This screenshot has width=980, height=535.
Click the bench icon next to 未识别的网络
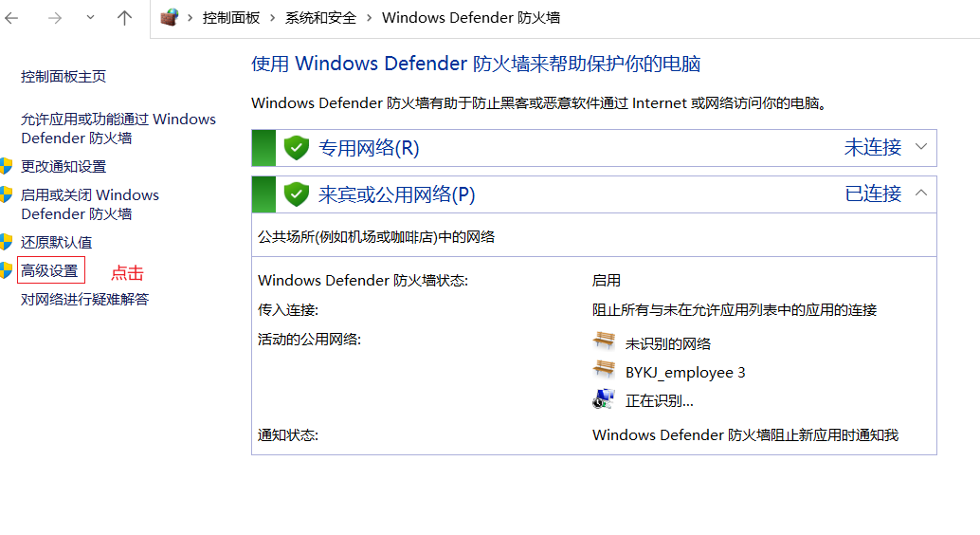604,342
